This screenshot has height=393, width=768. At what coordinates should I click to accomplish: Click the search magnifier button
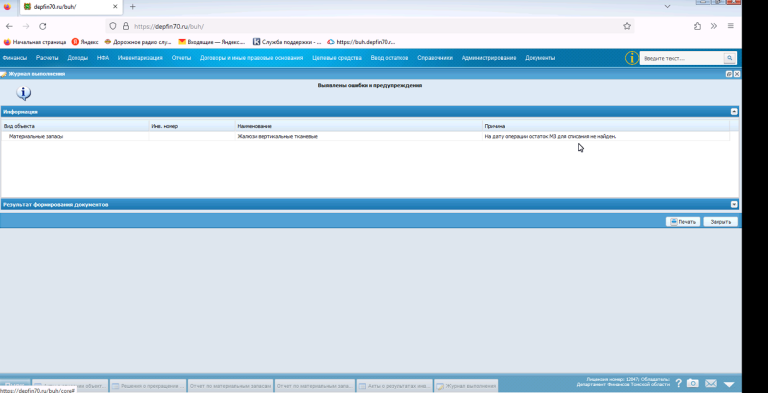pos(730,58)
